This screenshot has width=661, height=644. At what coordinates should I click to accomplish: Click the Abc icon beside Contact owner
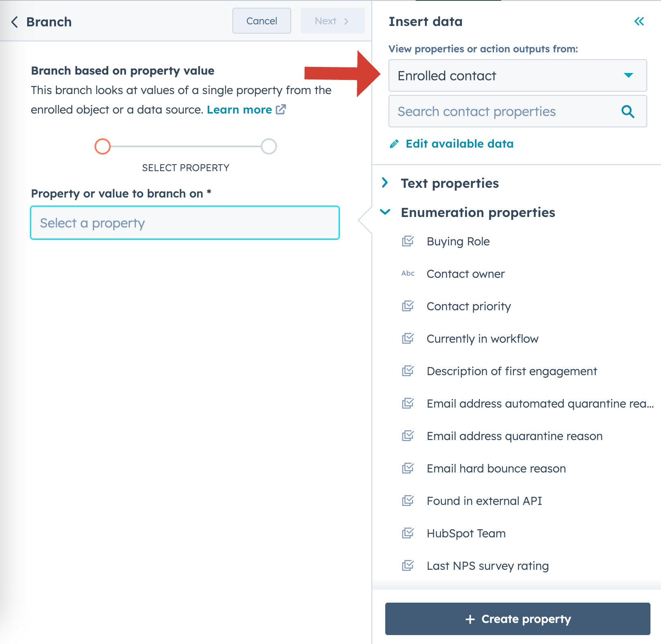pos(408,273)
